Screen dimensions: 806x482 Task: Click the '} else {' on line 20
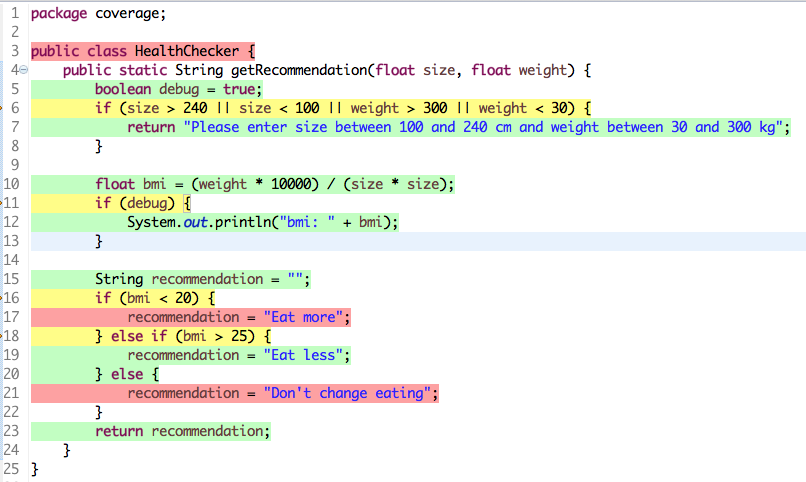click(x=127, y=375)
